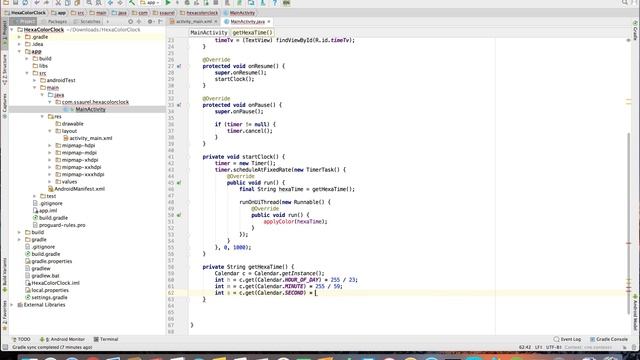Toggle the Gradle tool window on right edge
640x360 pixels.
click(x=636, y=30)
